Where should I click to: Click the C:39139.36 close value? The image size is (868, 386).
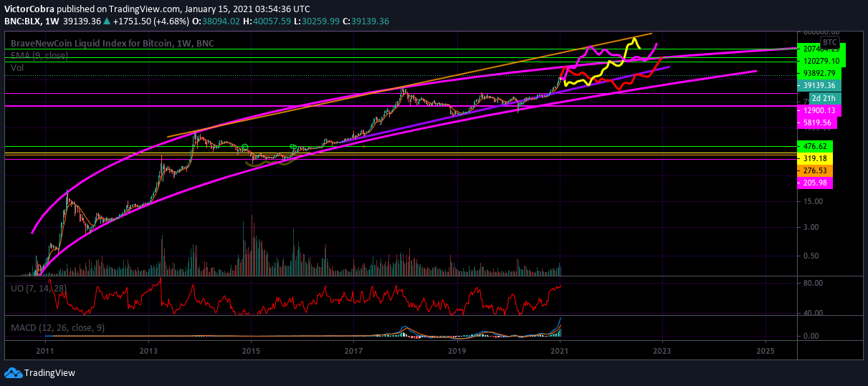(366, 21)
